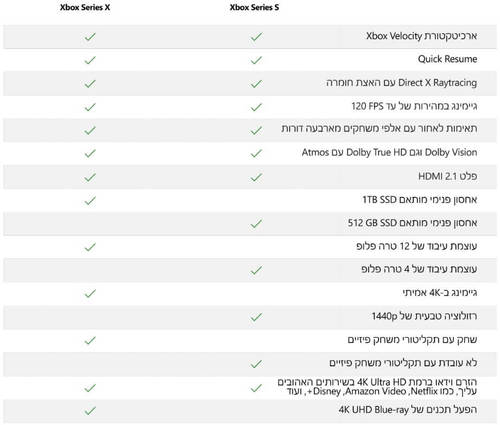This screenshot has height=425, width=500.
Task: Click the HDMI 2.1 feature label
Action: click(448, 176)
